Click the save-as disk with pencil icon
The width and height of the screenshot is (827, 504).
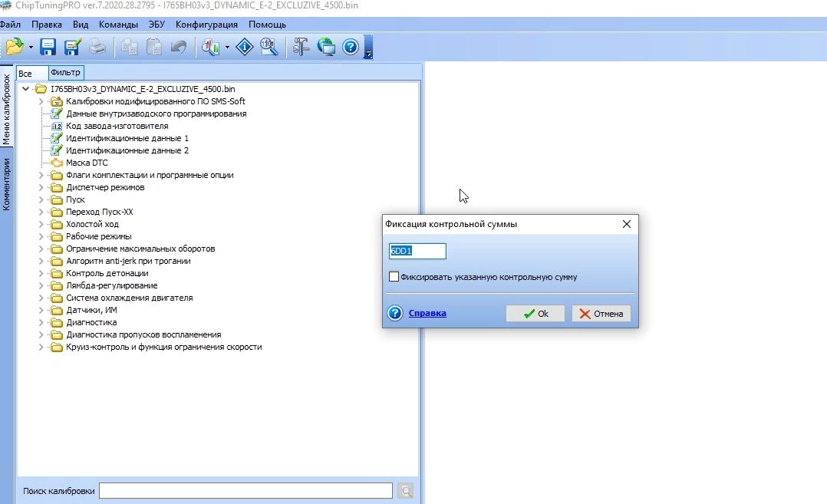tap(73, 48)
